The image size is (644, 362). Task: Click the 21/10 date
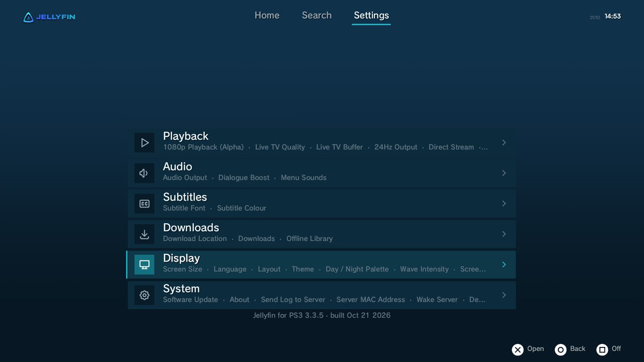[x=595, y=18]
